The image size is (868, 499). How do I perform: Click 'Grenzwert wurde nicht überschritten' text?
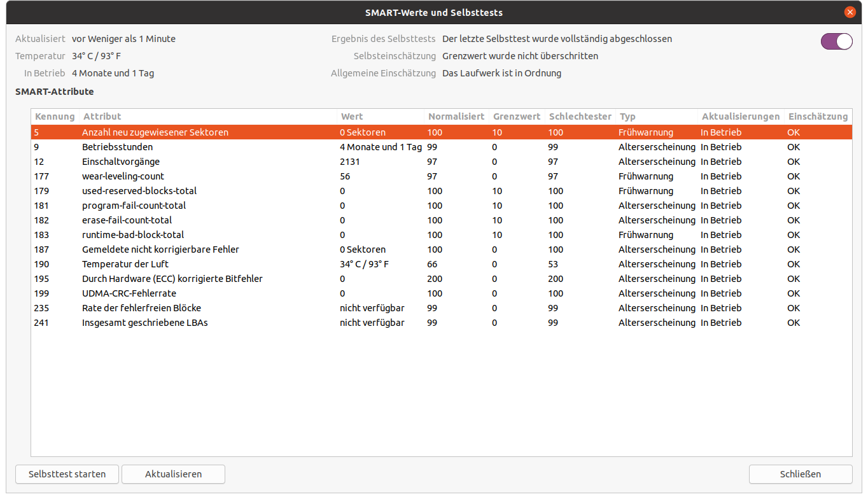(521, 56)
